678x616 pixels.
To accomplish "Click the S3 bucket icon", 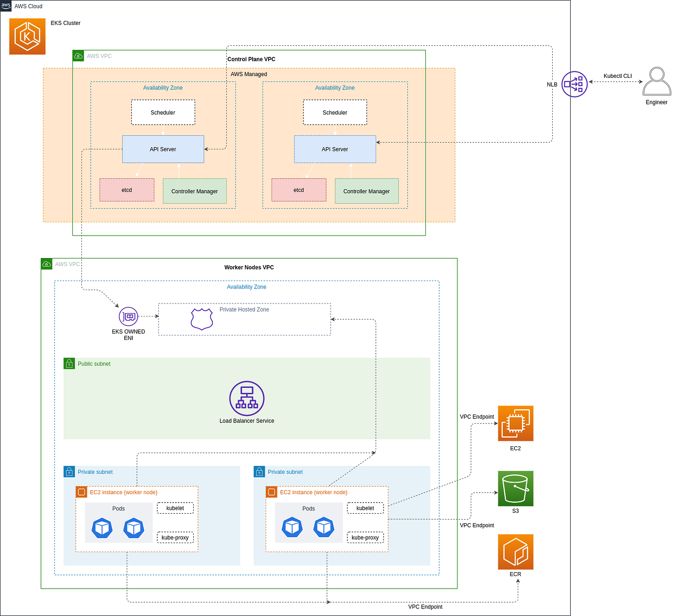I will [x=515, y=488].
